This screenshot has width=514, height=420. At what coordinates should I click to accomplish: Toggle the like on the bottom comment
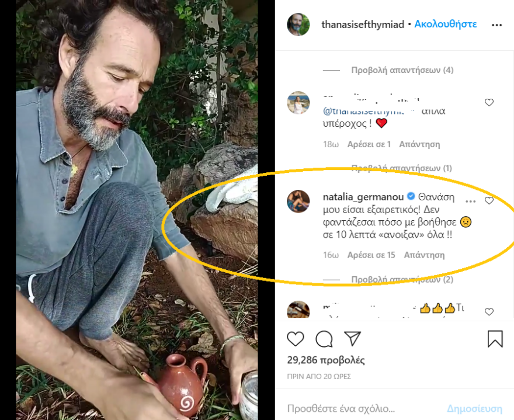point(489,311)
